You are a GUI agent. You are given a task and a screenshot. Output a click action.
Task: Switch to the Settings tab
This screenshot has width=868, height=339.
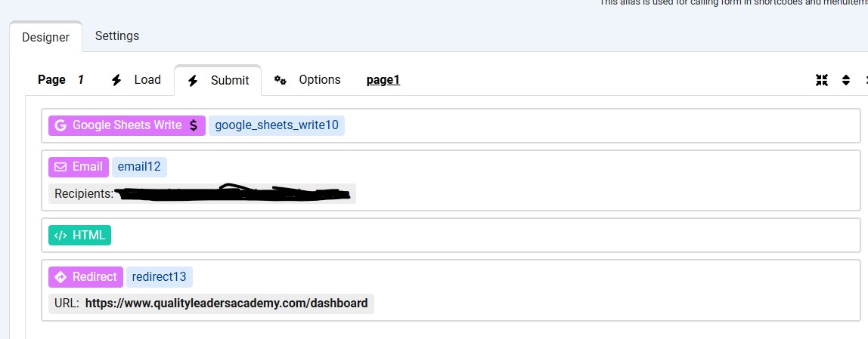point(116,36)
